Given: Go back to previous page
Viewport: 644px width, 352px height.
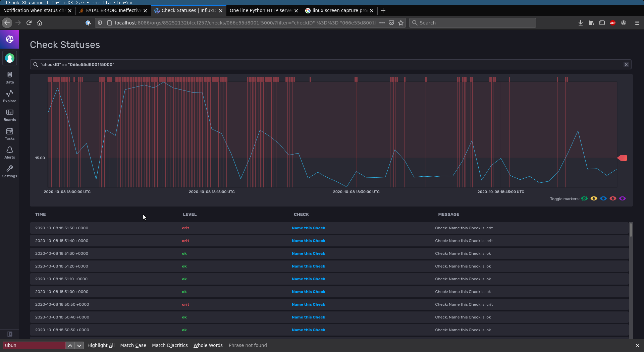Looking at the screenshot, I should [x=7, y=23].
